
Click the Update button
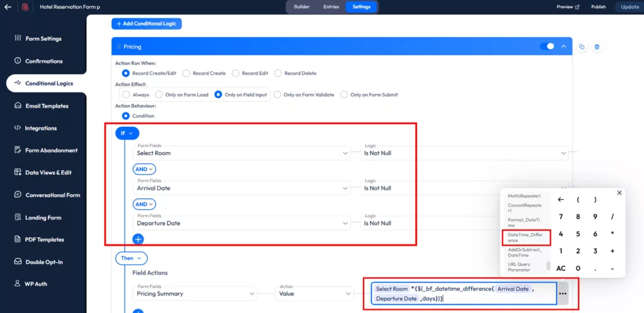click(629, 7)
